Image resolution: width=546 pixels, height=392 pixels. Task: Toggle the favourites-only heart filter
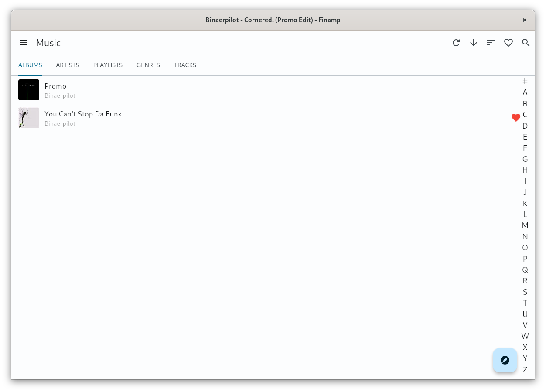pyautogui.click(x=508, y=43)
